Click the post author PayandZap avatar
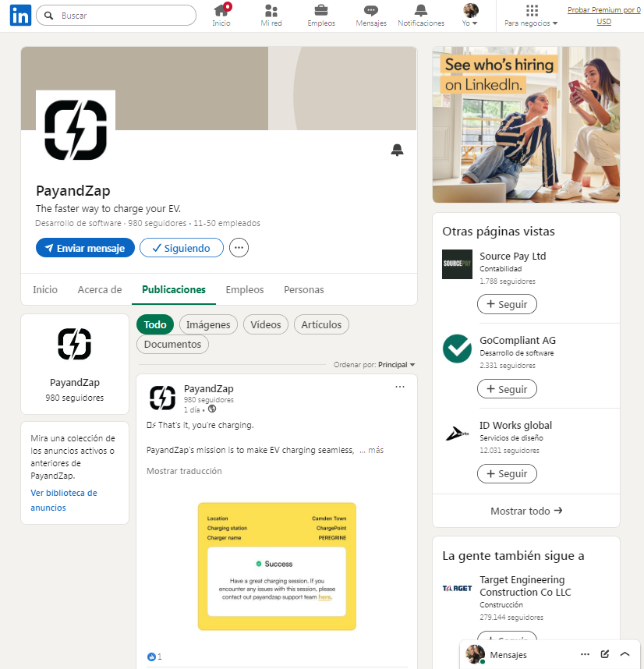 tap(162, 398)
